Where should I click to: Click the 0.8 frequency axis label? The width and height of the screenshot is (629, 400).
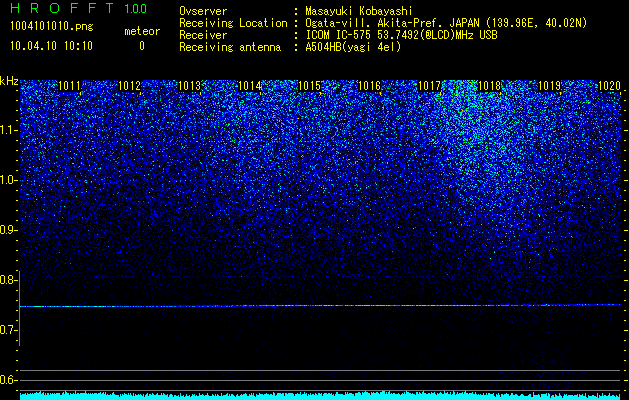pos(9,280)
